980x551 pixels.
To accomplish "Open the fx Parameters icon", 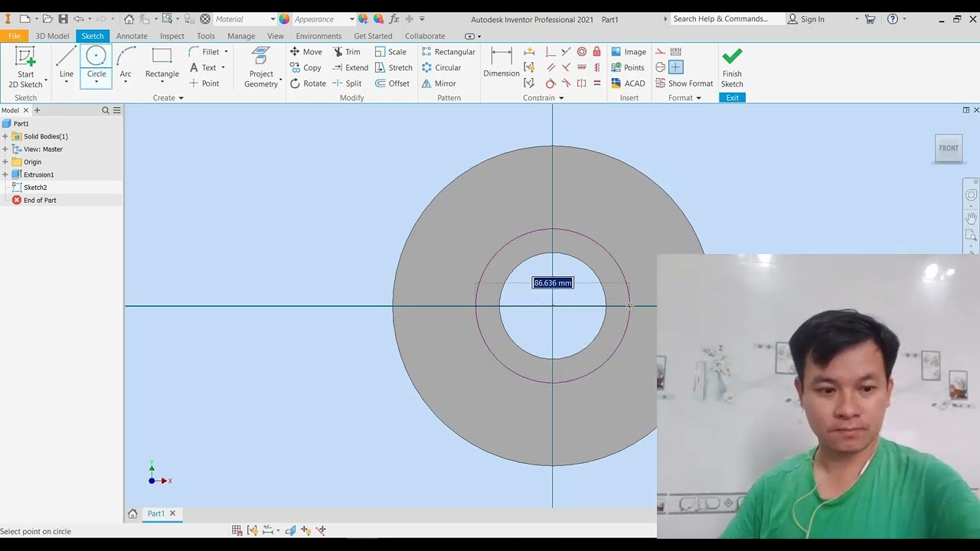I will [394, 19].
